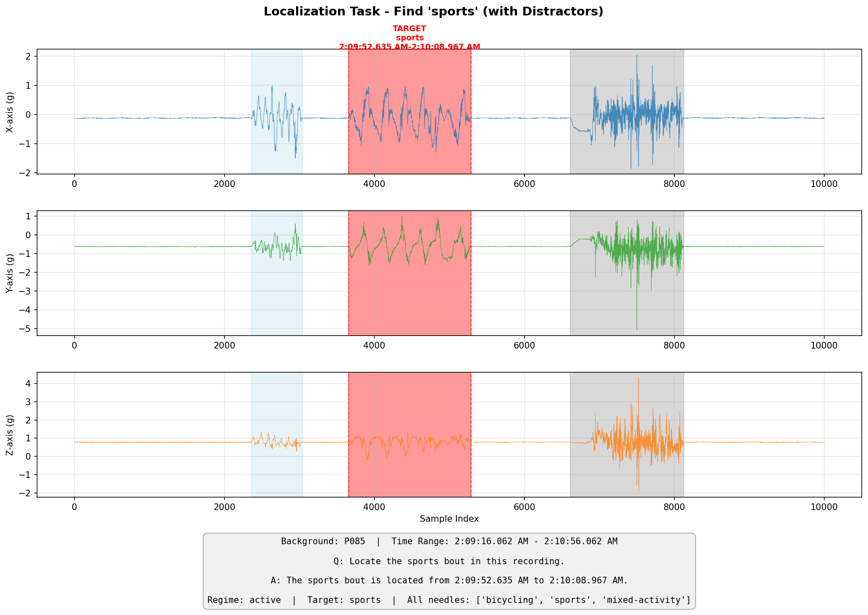Viewport: 868px width, 615px height.
Task: Click the 'Regime: active' needles info line
Action: point(449,600)
